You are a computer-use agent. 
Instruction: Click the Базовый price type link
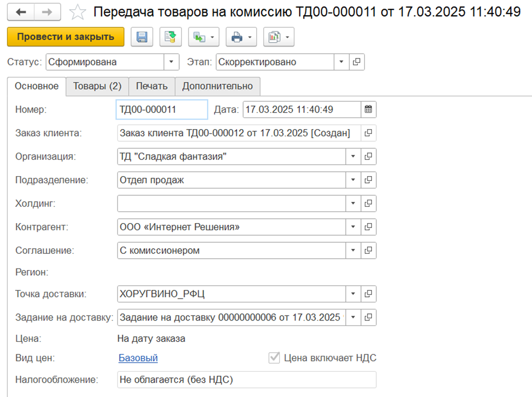click(138, 358)
